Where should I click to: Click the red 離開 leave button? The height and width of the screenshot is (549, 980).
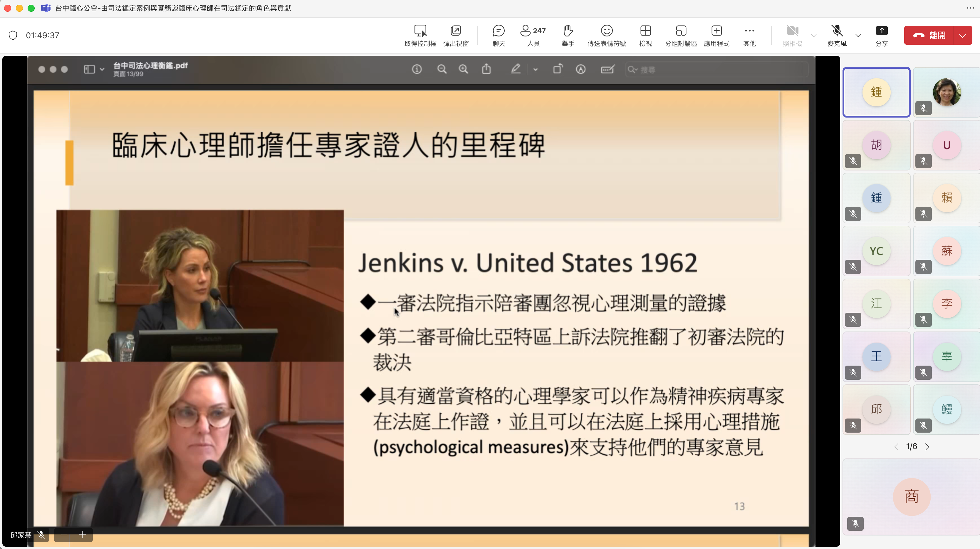pos(929,35)
